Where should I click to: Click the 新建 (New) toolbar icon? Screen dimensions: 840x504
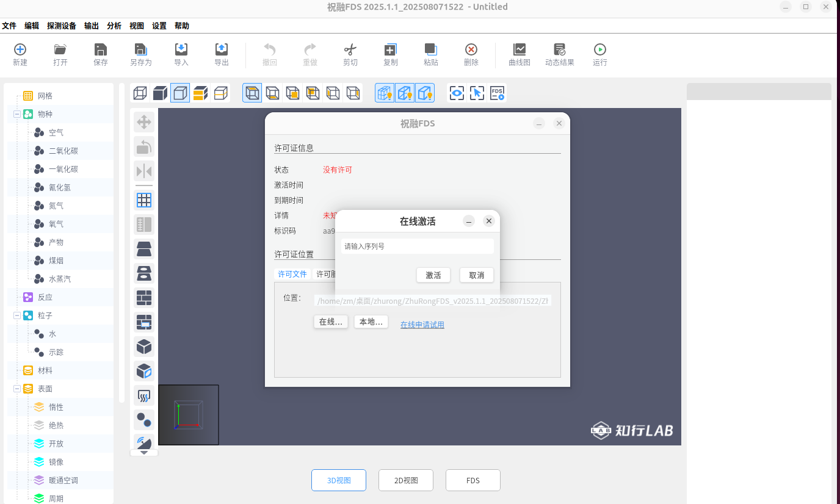pyautogui.click(x=20, y=49)
